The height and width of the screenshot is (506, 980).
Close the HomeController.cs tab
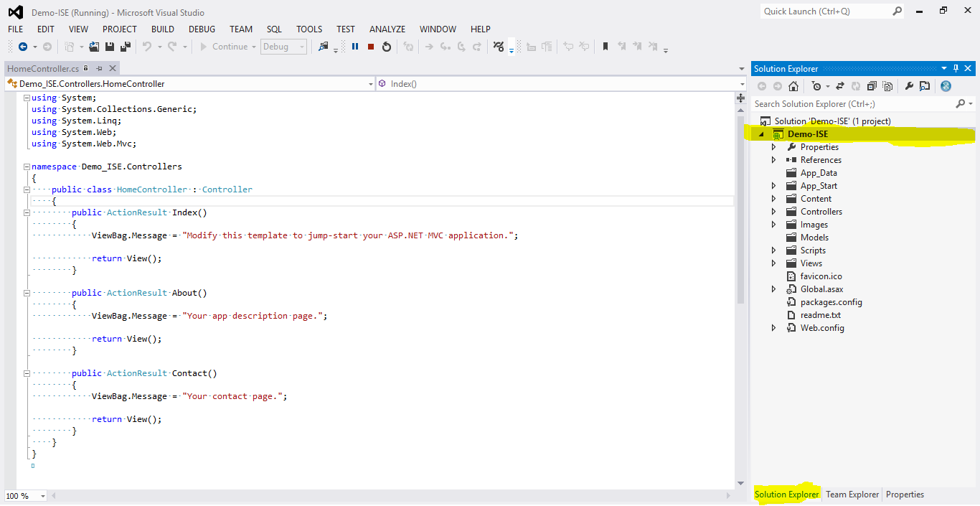pyautogui.click(x=113, y=68)
